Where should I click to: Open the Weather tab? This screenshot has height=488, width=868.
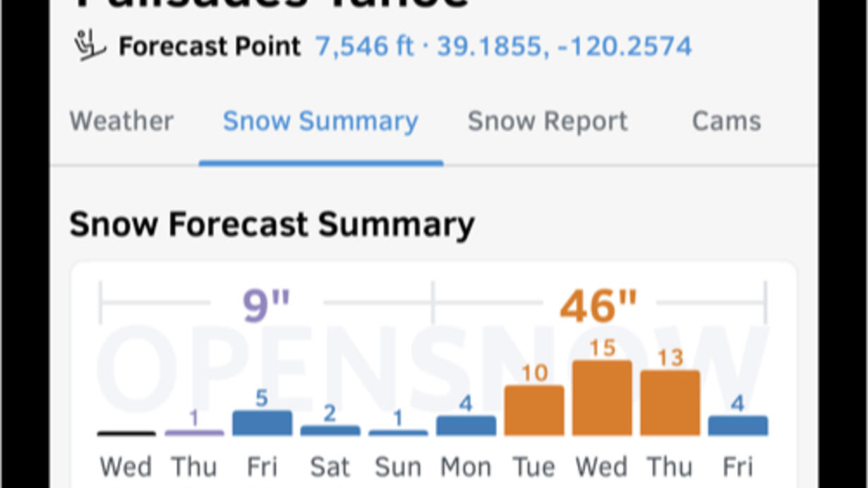(x=121, y=121)
